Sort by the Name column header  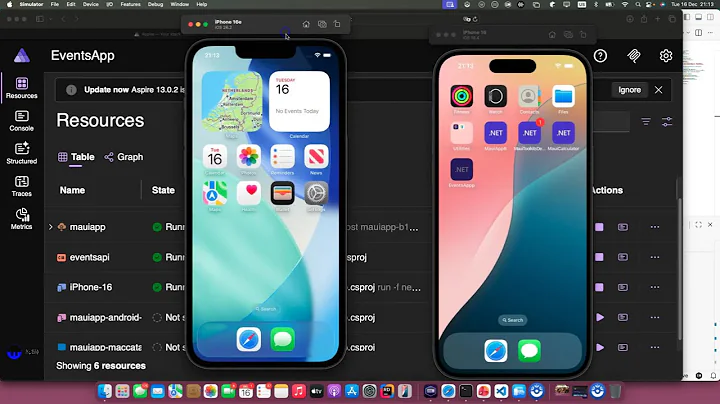click(x=72, y=190)
